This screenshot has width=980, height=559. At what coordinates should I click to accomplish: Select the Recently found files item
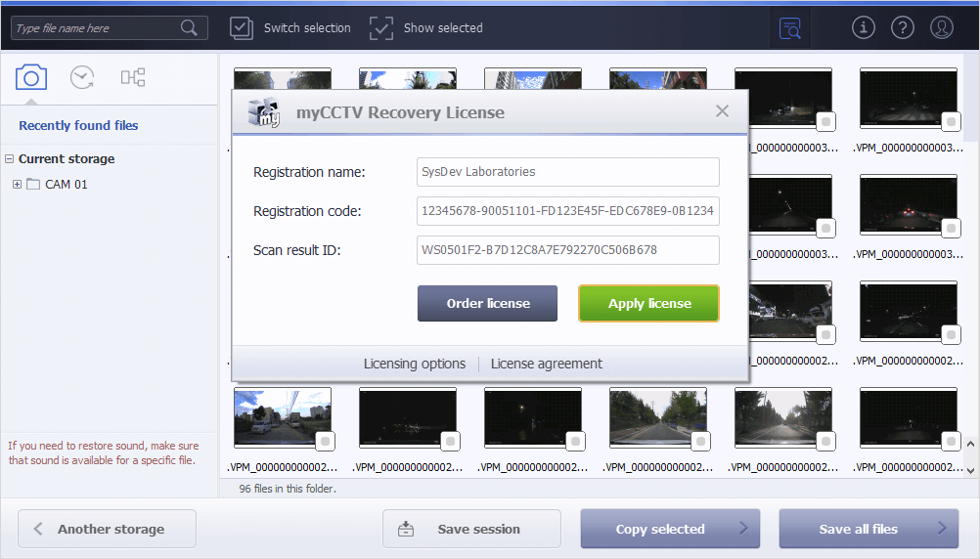[78, 125]
